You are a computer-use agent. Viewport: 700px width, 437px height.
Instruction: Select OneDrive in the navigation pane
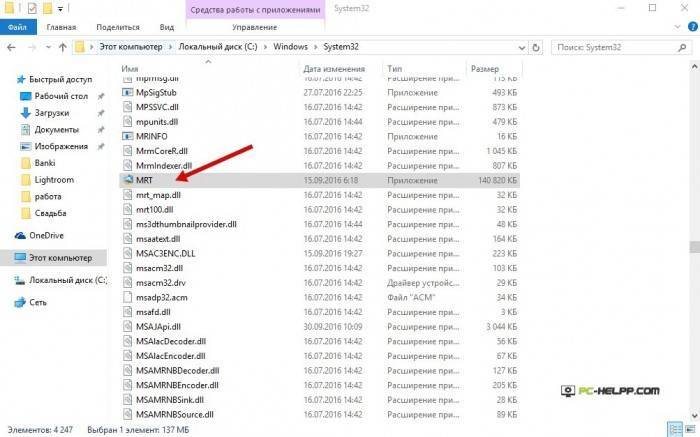[x=46, y=235]
